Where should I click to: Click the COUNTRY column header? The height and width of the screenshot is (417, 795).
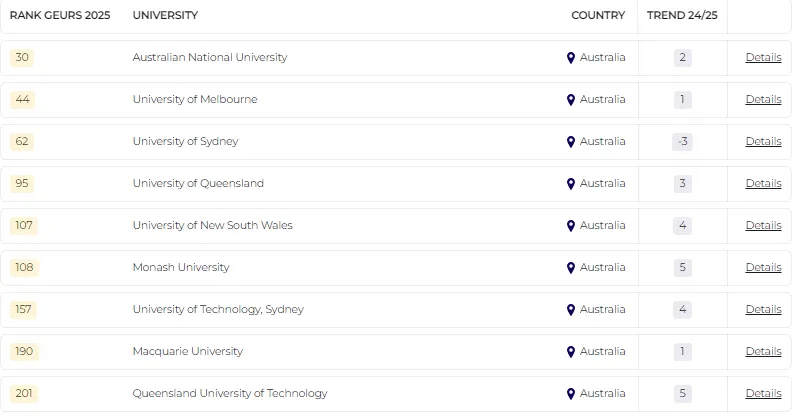coord(598,16)
